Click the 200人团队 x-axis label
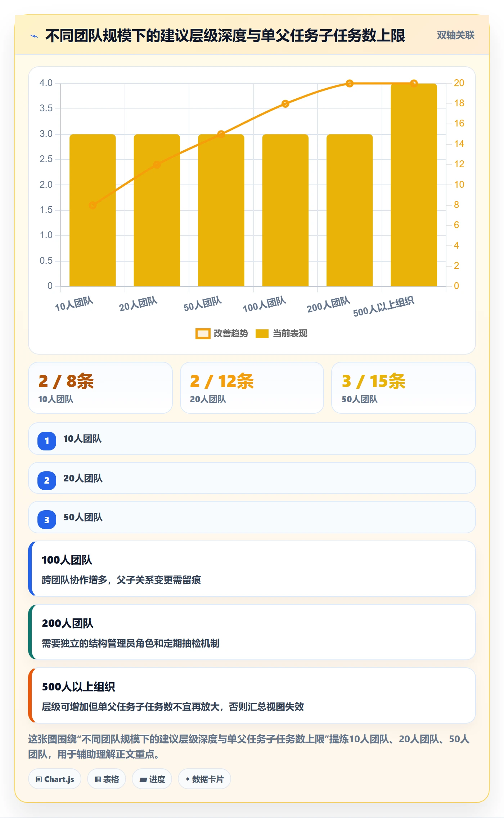 click(328, 304)
